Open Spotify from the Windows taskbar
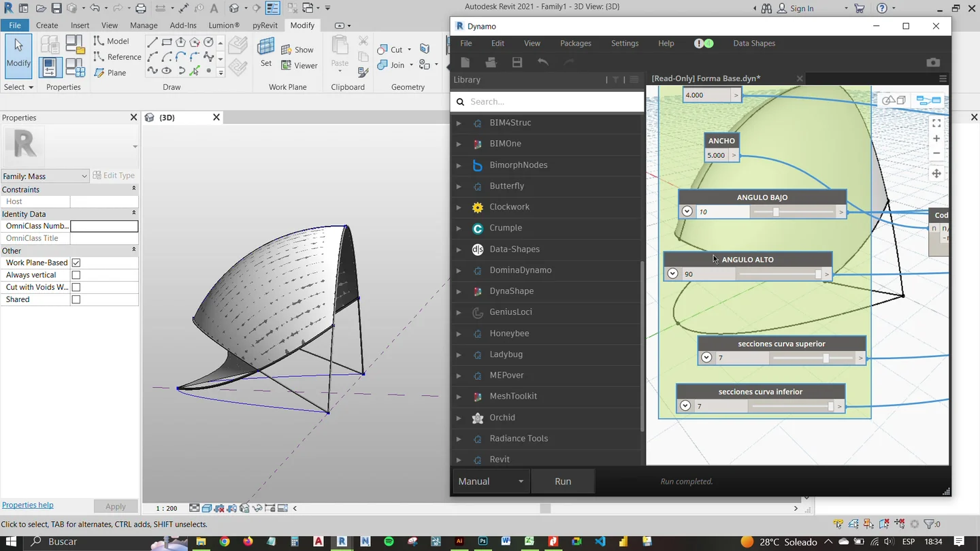The width and height of the screenshot is (980, 551). (389, 541)
